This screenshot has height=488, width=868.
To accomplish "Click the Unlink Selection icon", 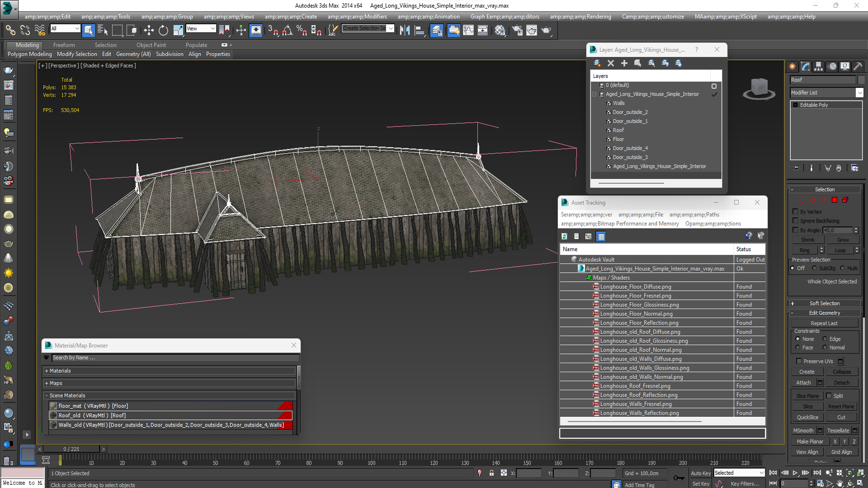I will pyautogui.click(x=25, y=30).
